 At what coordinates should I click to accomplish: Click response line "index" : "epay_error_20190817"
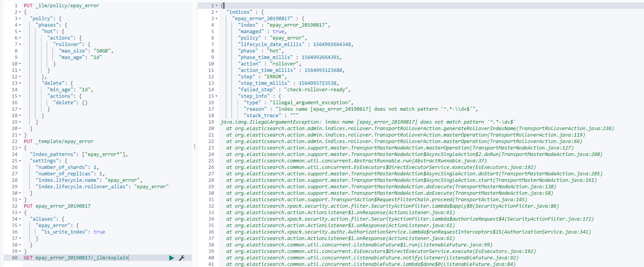tap(284, 25)
